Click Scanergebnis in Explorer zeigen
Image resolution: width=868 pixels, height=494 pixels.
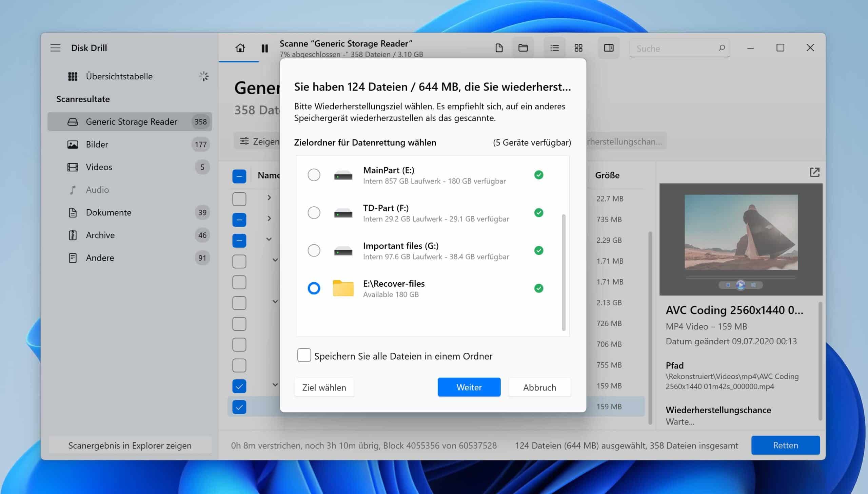click(x=130, y=445)
